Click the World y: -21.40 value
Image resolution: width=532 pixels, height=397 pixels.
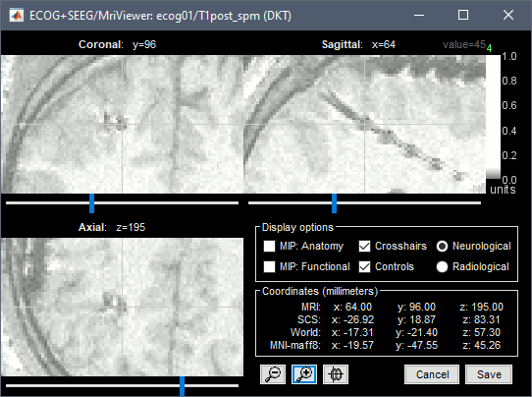(x=416, y=332)
